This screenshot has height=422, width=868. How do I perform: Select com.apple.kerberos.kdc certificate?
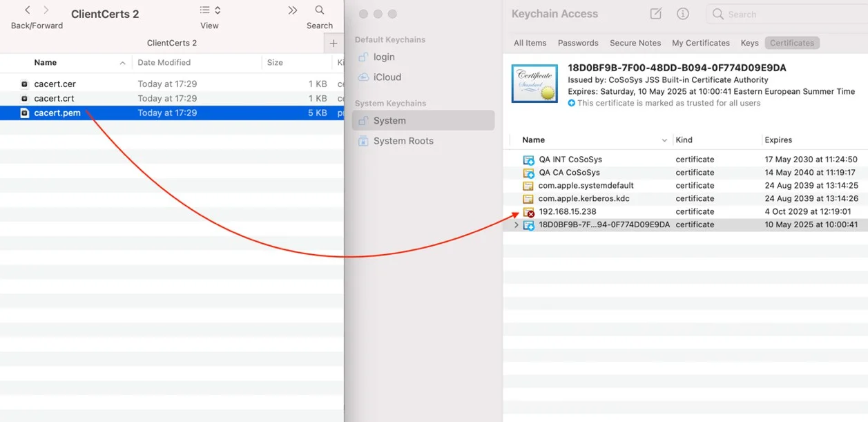point(685,199)
